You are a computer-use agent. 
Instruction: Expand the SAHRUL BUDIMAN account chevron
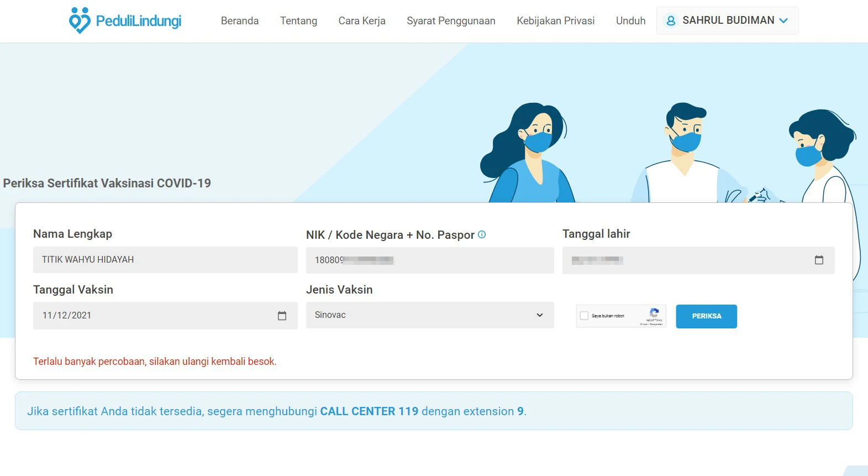pos(783,20)
